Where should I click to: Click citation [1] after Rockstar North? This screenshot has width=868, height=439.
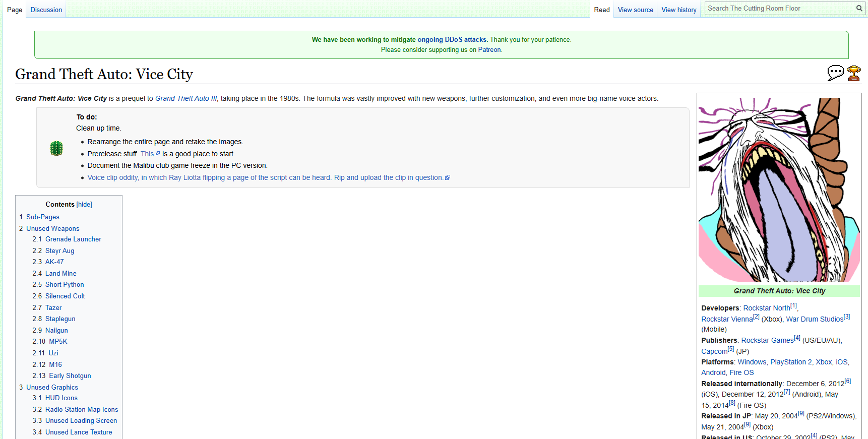[x=794, y=305]
